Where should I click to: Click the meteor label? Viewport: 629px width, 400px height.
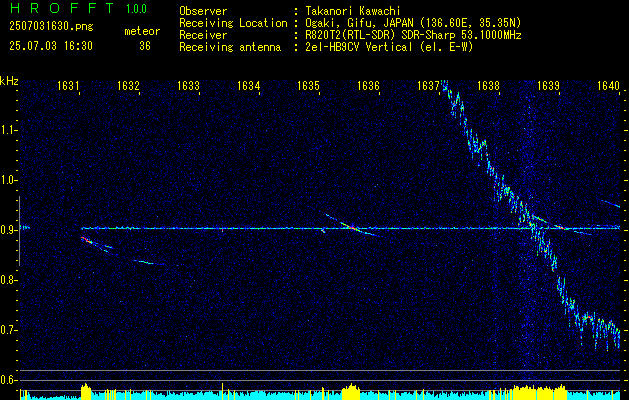point(142,31)
